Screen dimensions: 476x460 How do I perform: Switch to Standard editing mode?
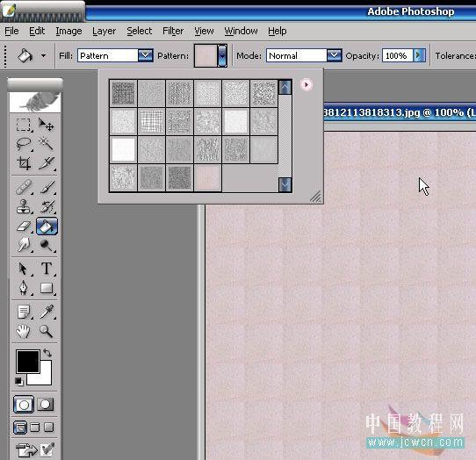click(x=24, y=404)
